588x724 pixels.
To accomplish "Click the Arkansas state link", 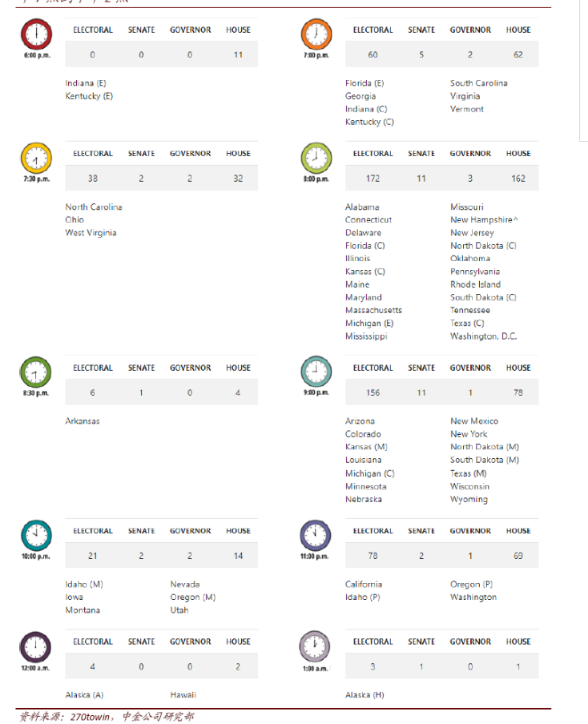I will coord(83,420).
